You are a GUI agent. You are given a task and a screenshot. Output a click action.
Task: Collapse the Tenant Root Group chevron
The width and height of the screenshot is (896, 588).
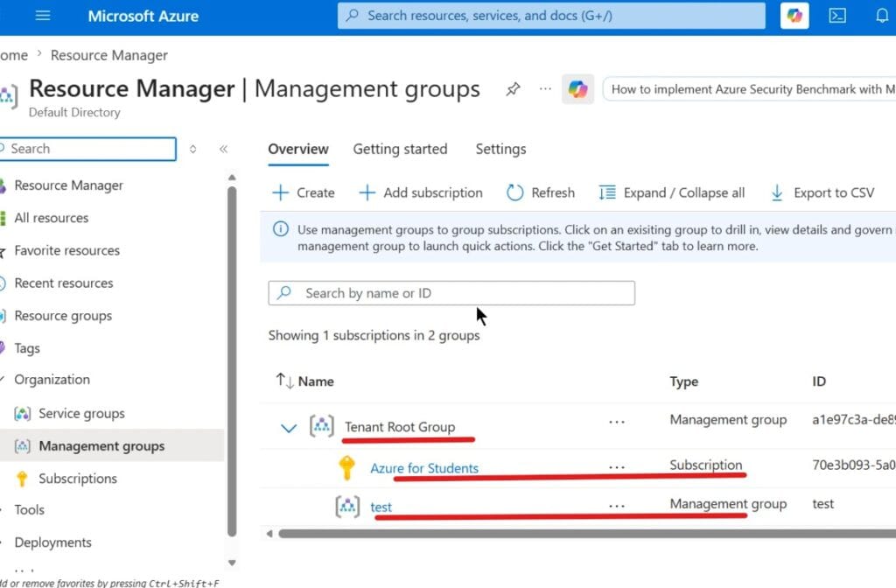coord(289,427)
